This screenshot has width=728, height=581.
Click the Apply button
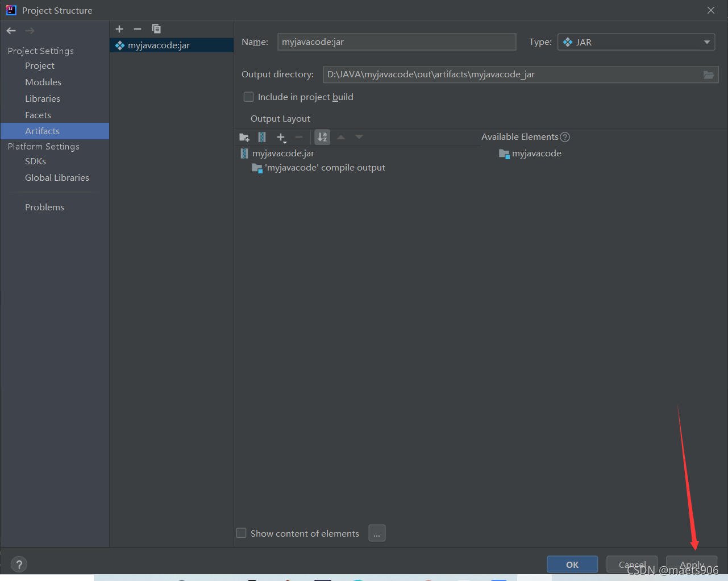(692, 565)
